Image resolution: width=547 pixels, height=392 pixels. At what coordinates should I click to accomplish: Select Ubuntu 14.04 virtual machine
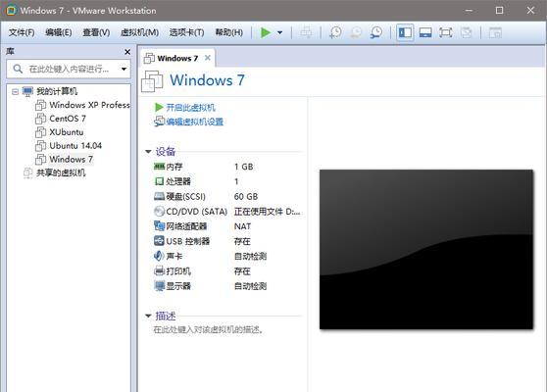click(75, 146)
